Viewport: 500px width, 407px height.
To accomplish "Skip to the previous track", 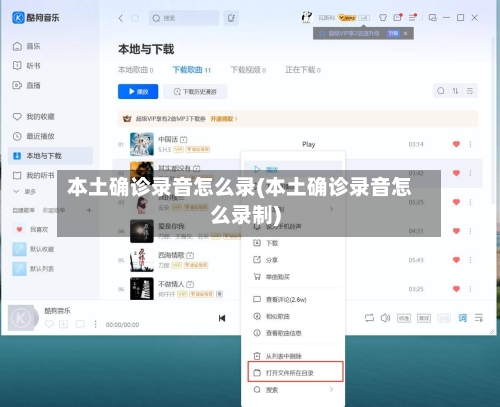I will click(x=222, y=318).
